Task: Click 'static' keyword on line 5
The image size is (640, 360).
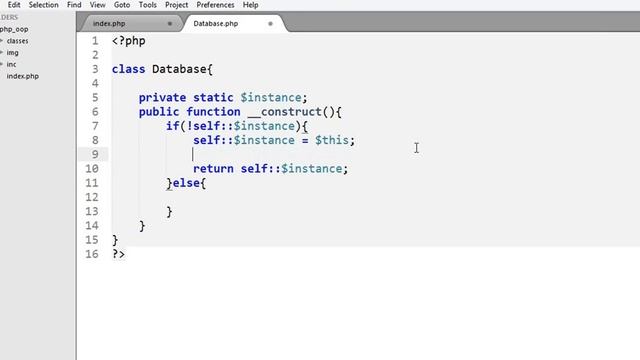Action: [x=213, y=98]
